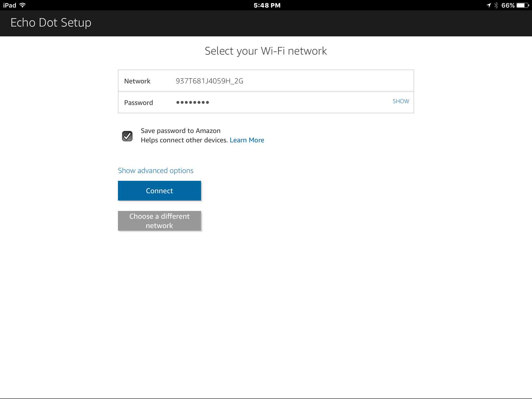Tap the Echo Dot Setup header title

(51, 23)
